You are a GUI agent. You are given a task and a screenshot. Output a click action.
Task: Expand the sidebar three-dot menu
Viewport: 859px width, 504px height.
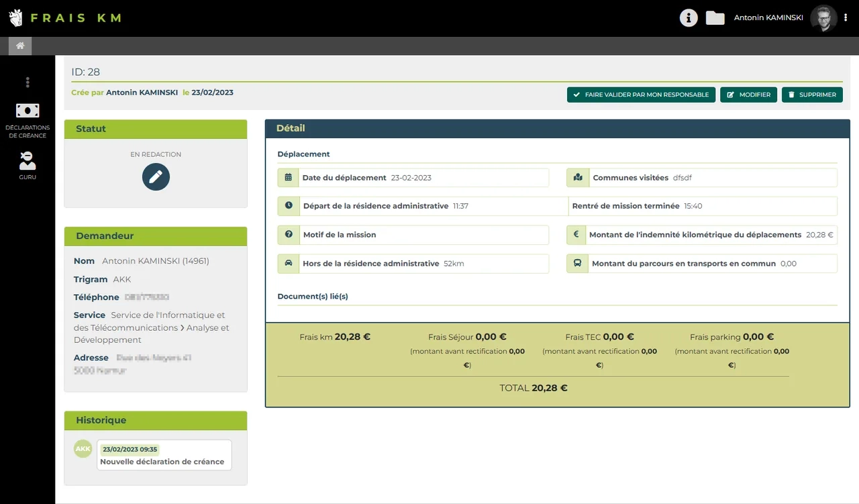tap(28, 83)
